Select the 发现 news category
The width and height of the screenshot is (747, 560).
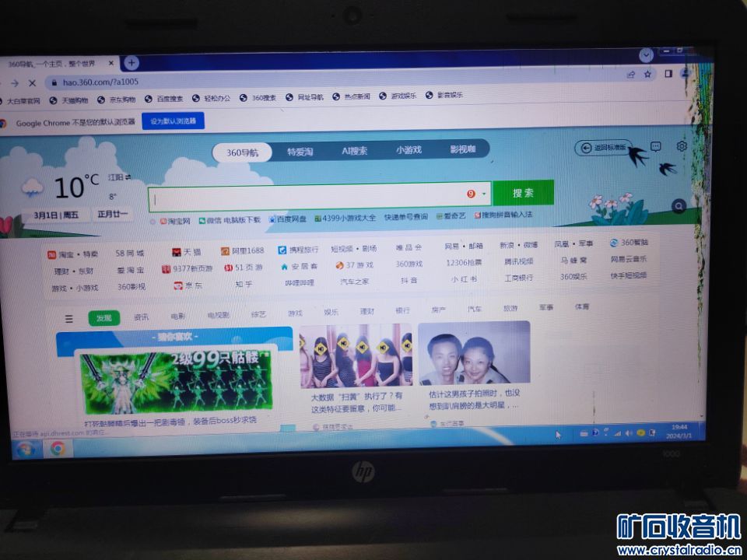click(103, 317)
